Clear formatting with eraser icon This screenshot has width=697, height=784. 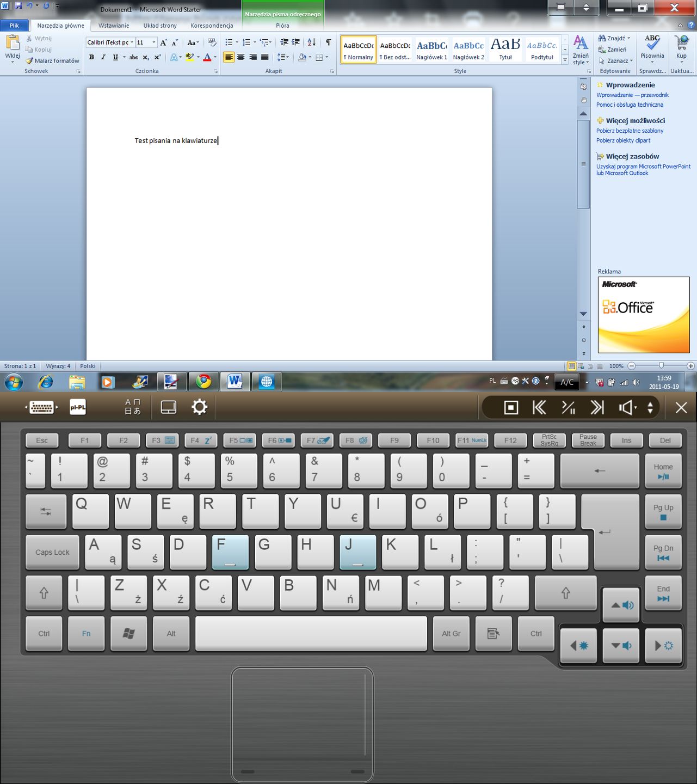click(x=212, y=42)
